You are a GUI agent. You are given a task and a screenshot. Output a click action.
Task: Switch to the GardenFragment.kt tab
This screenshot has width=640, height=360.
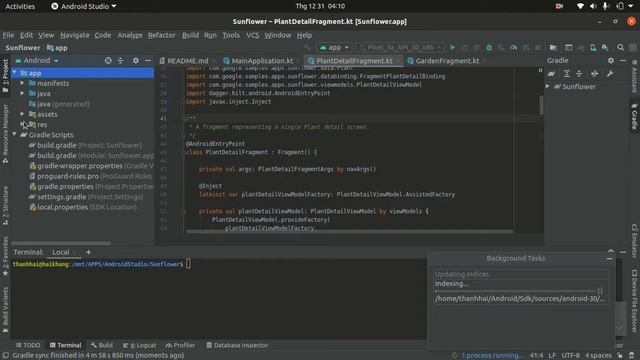tap(447, 61)
